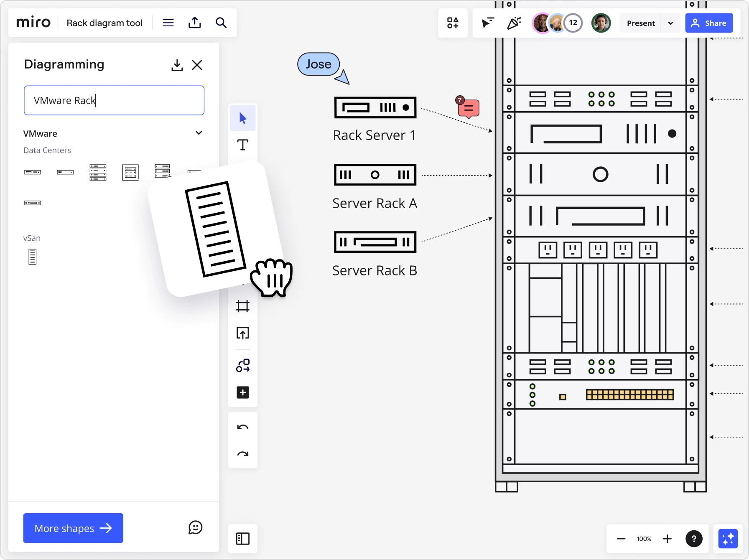
Task: Click the Rack diagram tool board title
Action: (x=104, y=23)
